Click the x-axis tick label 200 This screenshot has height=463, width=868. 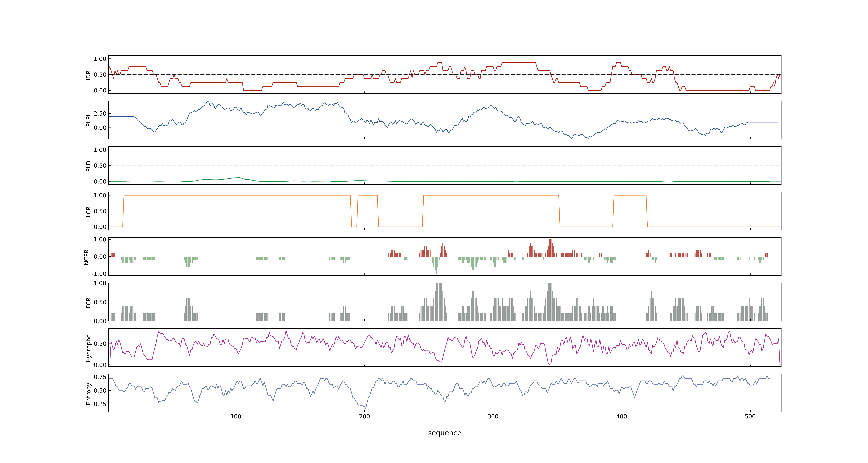pyautogui.click(x=364, y=416)
